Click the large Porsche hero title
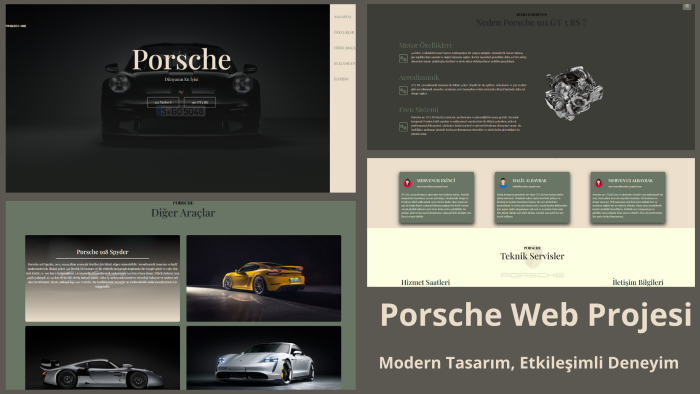The width and height of the screenshot is (700, 394). [181, 60]
